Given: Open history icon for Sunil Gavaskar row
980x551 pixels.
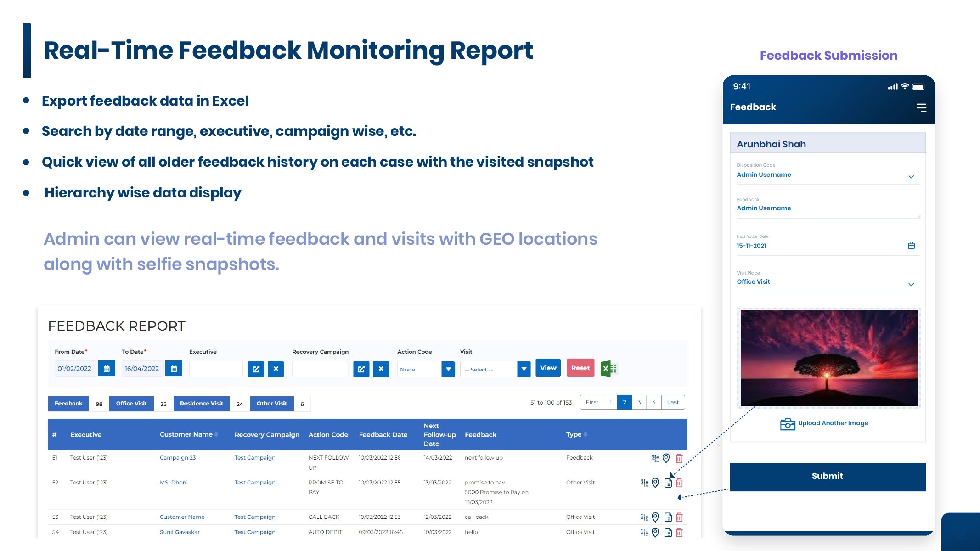Looking at the screenshot, I should click(645, 532).
